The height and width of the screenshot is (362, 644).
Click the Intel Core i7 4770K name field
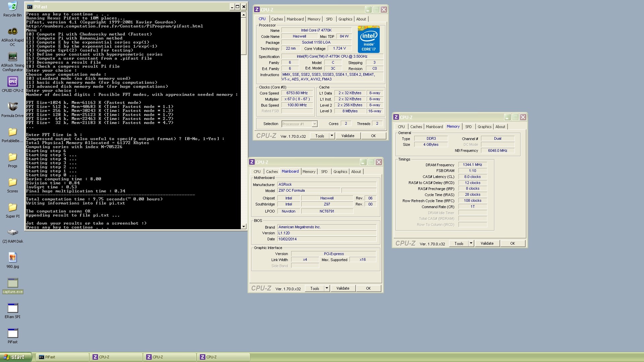click(x=316, y=30)
